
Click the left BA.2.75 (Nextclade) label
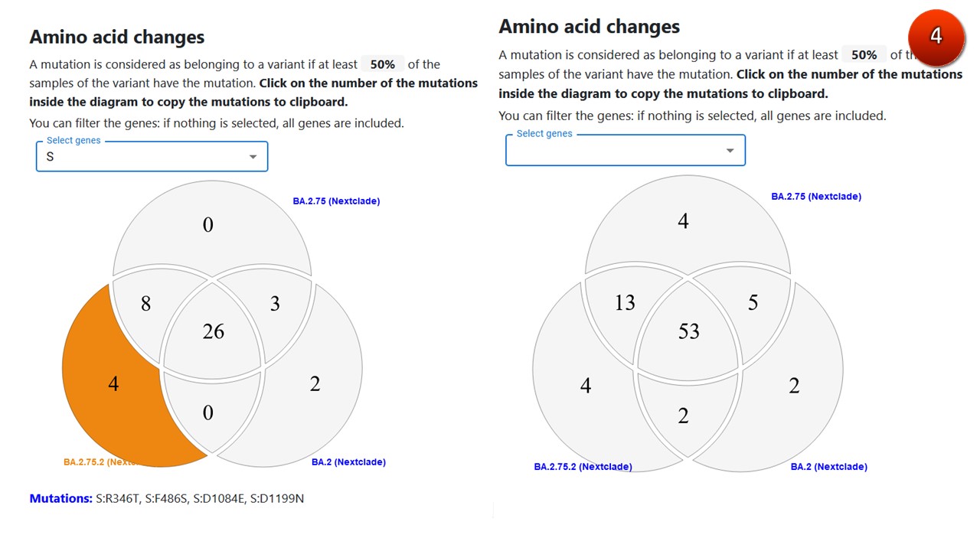pos(336,201)
